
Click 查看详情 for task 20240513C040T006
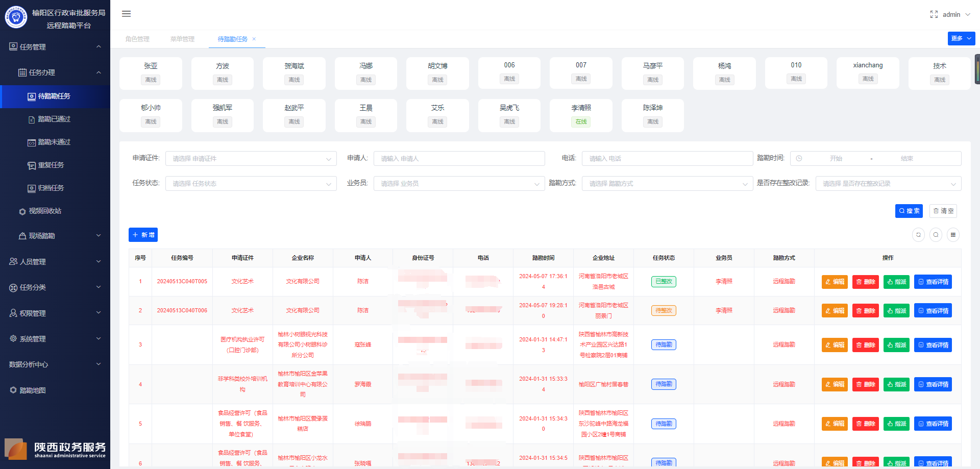(x=933, y=311)
